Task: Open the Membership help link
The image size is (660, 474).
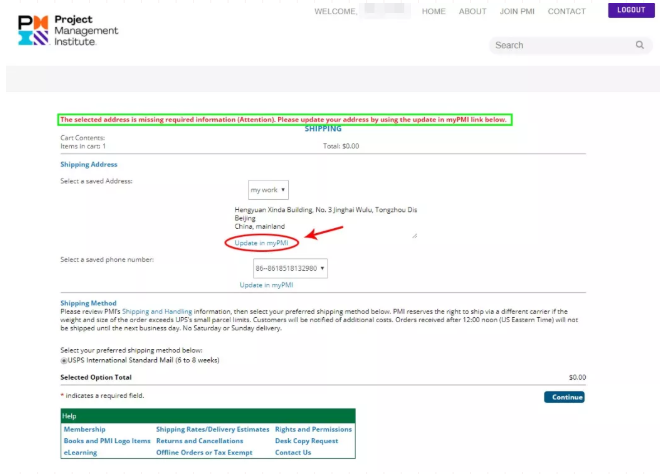Action: (85, 429)
